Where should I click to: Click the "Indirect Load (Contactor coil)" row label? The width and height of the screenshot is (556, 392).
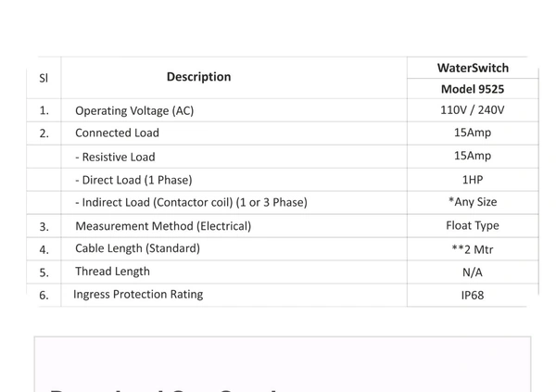coord(191,202)
